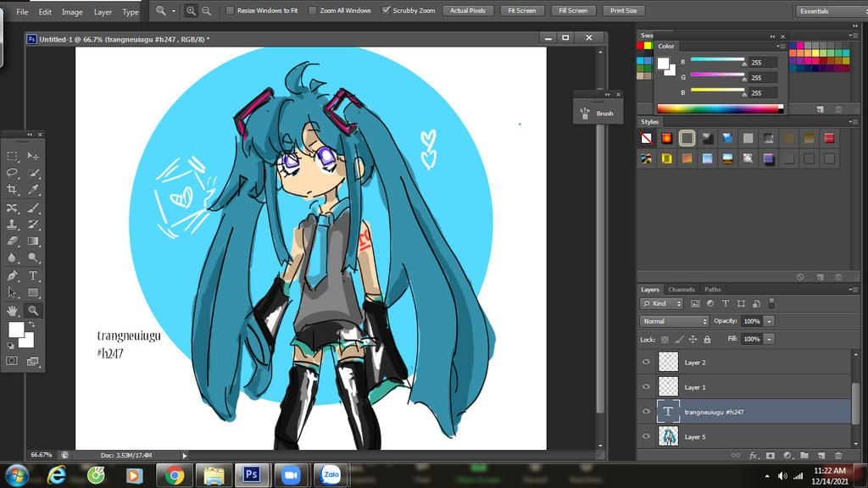Enable Resize Windows to Fit checkbox

[230, 10]
